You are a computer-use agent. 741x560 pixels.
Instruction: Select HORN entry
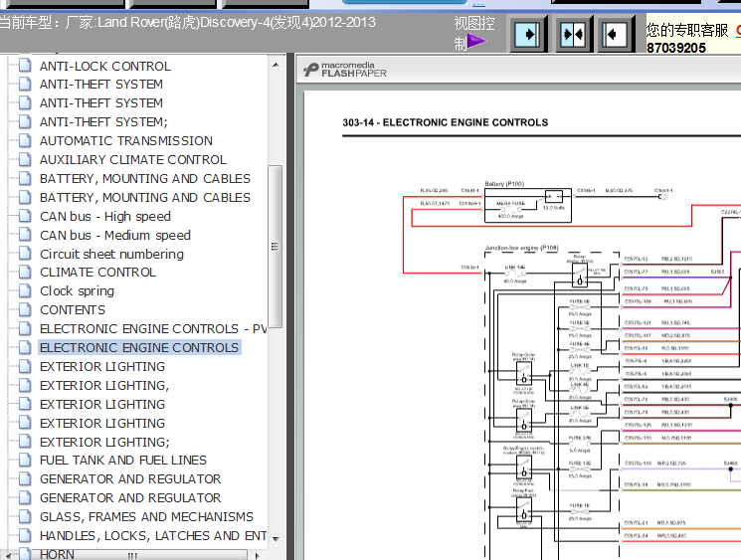(57, 554)
